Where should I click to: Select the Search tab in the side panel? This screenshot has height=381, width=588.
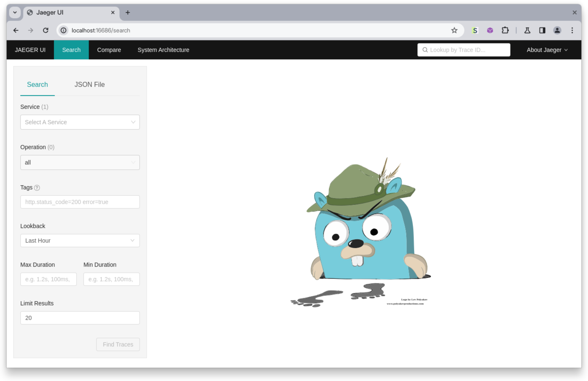[37, 85]
